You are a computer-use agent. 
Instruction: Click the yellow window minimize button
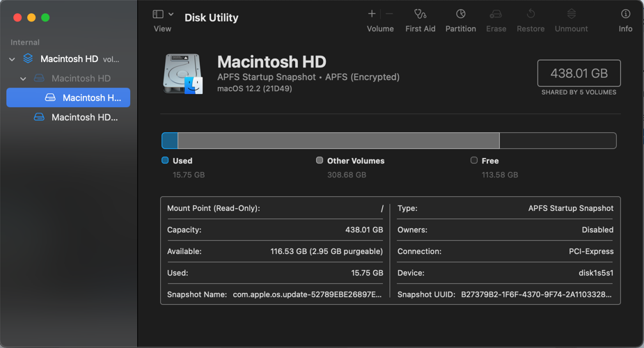[31, 17]
